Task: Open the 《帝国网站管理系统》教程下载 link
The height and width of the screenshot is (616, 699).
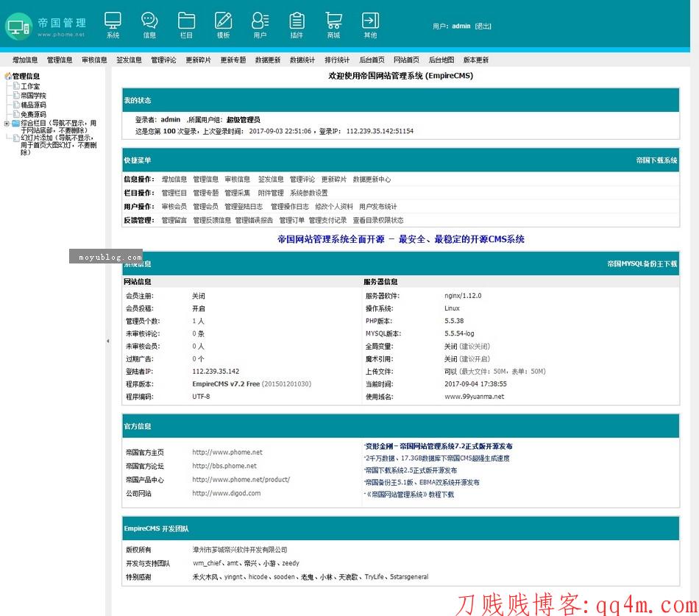Action: (410, 495)
